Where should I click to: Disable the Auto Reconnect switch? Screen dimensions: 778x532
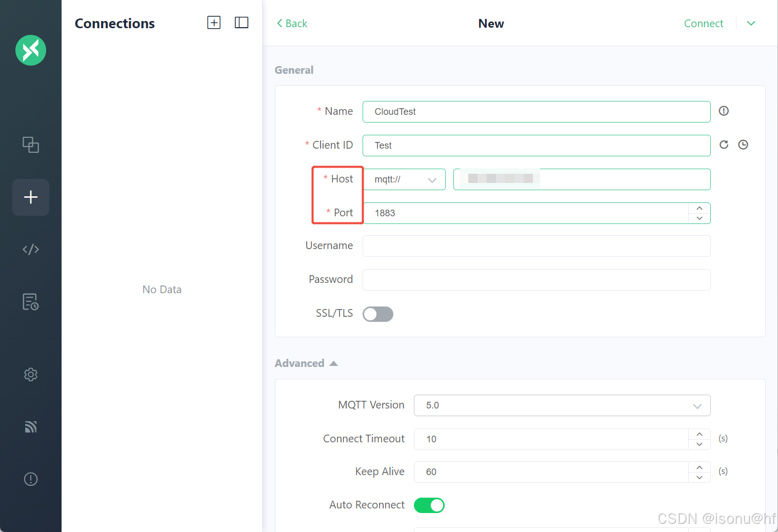[429, 505]
